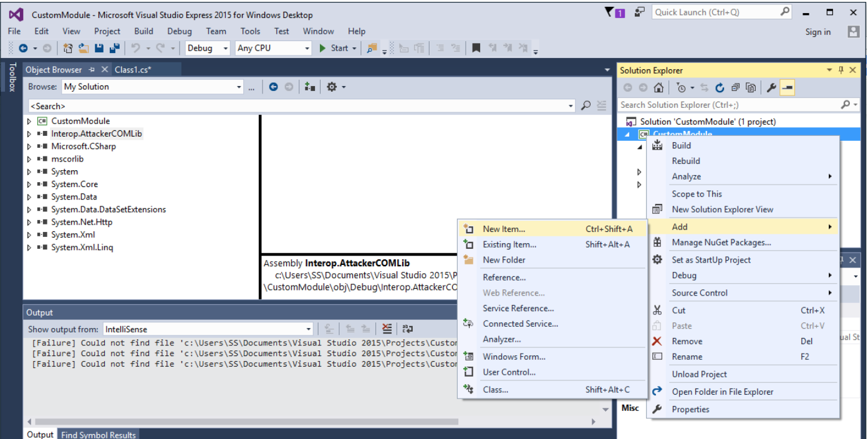Select Rebuild from the context menu
This screenshot has height=439, width=868.
coord(743,161)
